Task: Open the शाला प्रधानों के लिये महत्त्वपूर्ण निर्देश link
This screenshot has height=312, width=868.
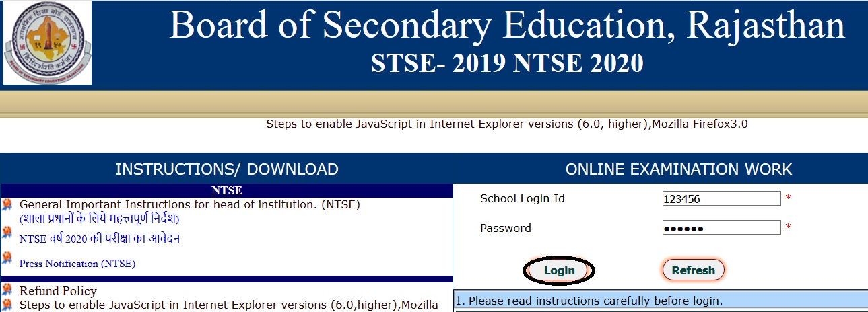Action: (99, 219)
